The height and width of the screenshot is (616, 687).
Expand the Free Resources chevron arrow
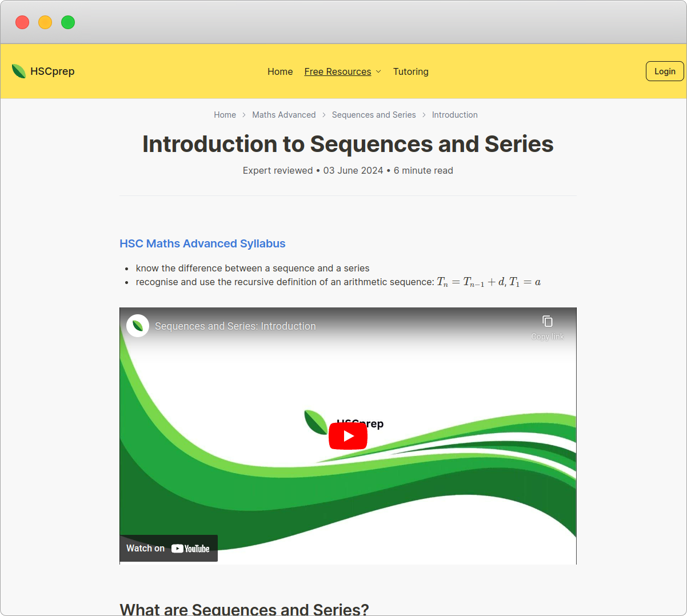380,72
